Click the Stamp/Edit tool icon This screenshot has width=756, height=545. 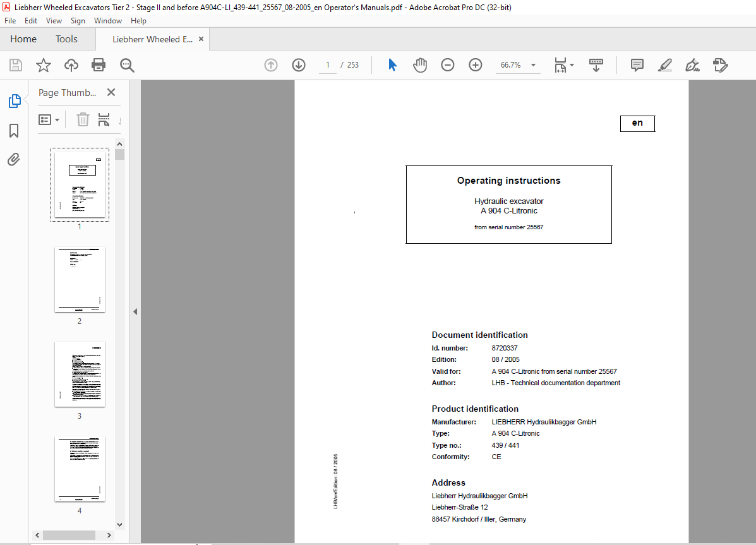click(721, 65)
